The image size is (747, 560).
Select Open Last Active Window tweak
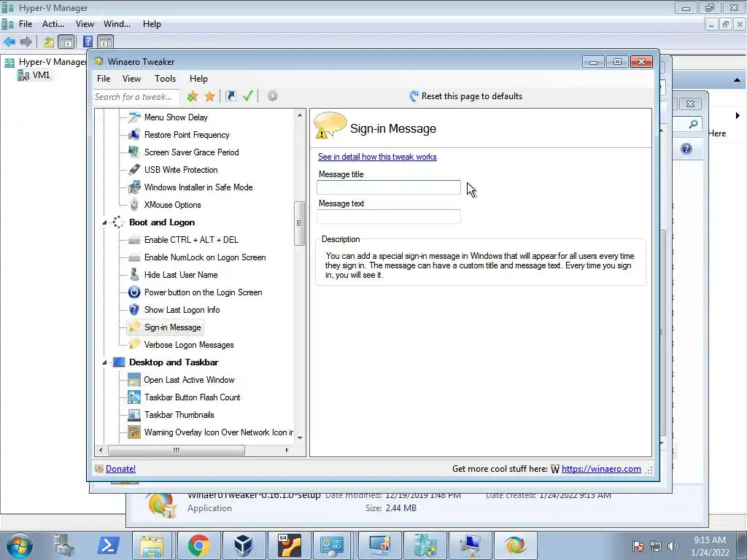(189, 380)
